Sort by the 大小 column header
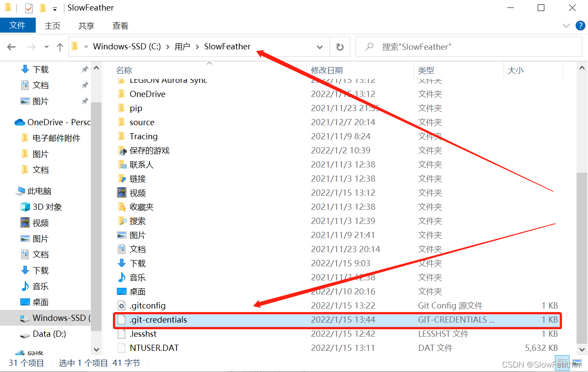The image size is (588, 372). (x=515, y=70)
